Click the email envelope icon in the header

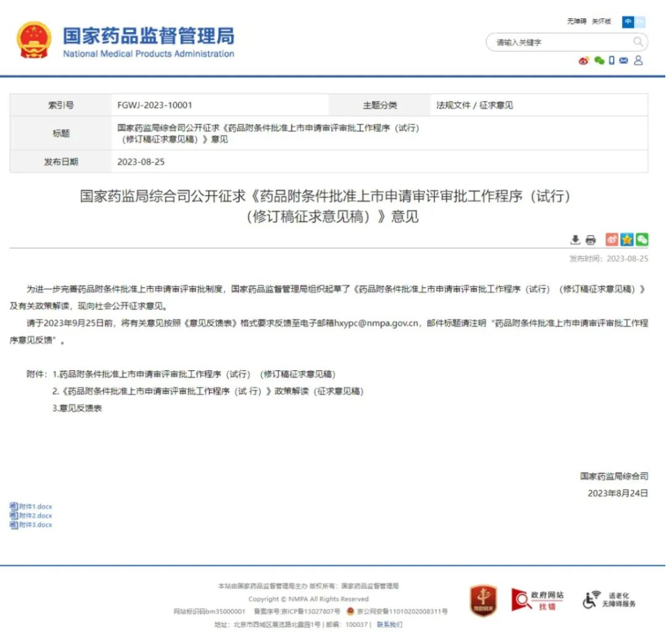(623, 61)
